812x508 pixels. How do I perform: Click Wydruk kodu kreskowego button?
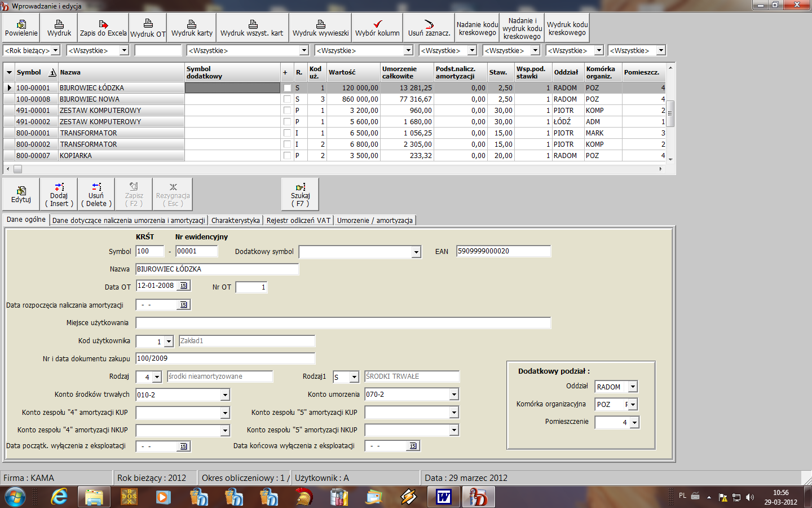pos(567,28)
